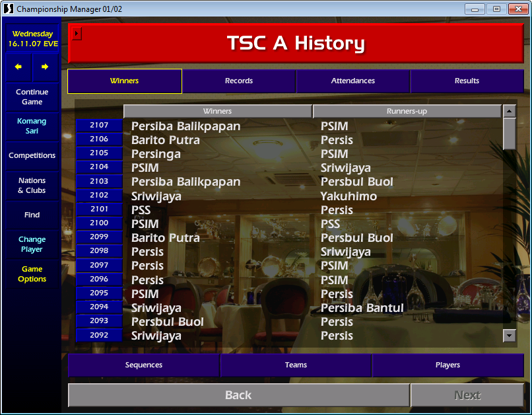Click 2098 winner Persis
The image size is (532, 415).
click(x=148, y=252)
